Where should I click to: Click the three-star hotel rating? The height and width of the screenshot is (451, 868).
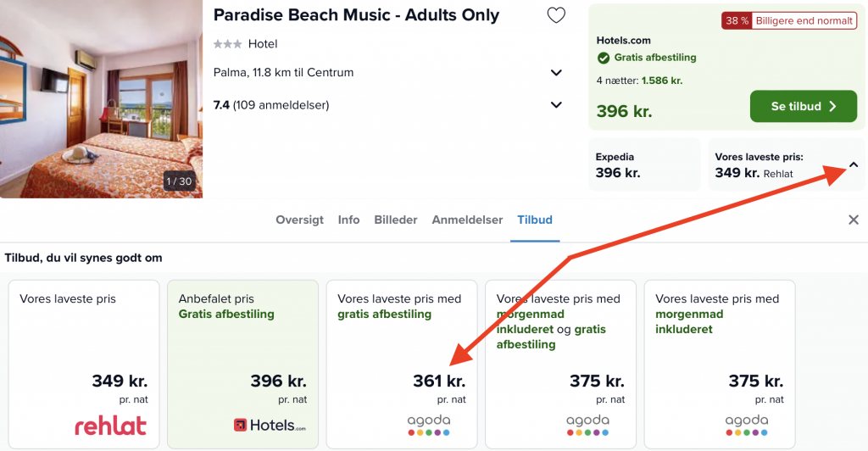point(227,44)
